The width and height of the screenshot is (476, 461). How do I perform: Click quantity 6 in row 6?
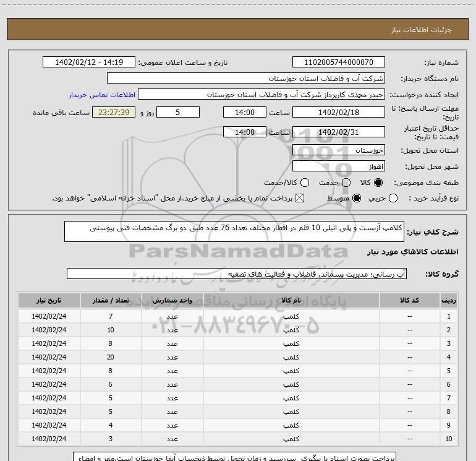pos(111,384)
